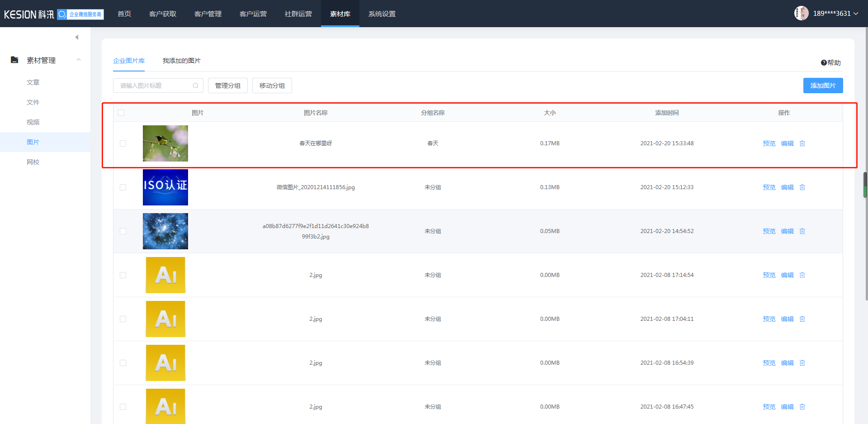Image resolution: width=868 pixels, height=424 pixels.
Task: Check the box for 春天在哪里呀 row
Action: click(123, 143)
